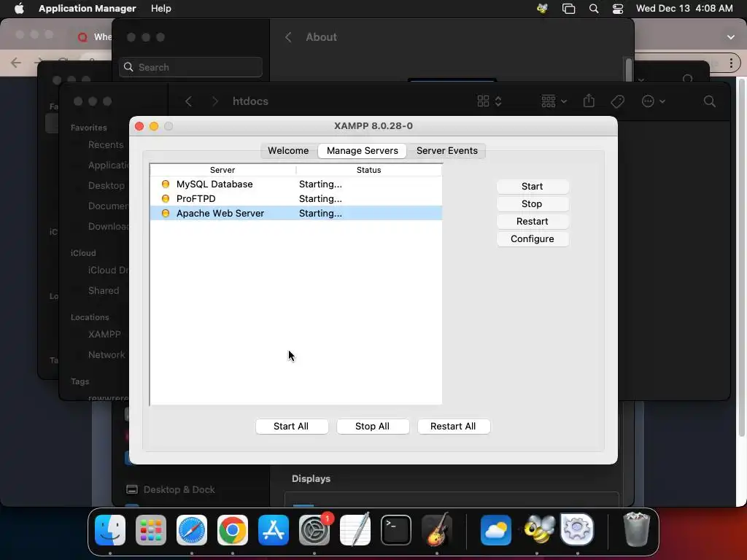Open Control Center from the menu bar
The height and width of the screenshot is (560, 747).
(618, 9)
